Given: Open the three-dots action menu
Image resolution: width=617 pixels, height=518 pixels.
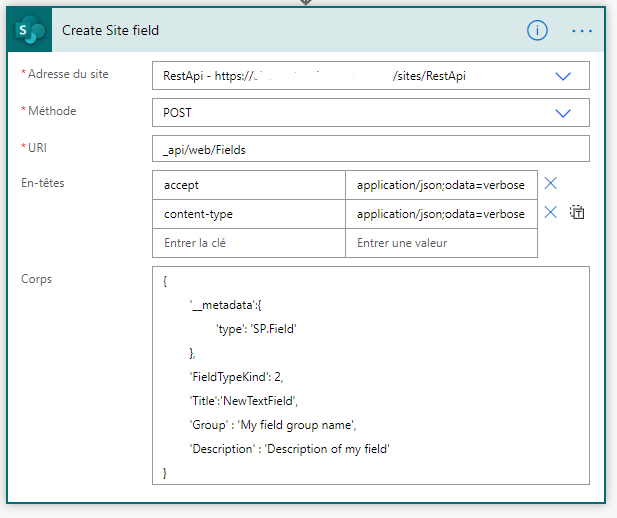Looking at the screenshot, I should [x=582, y=31].
